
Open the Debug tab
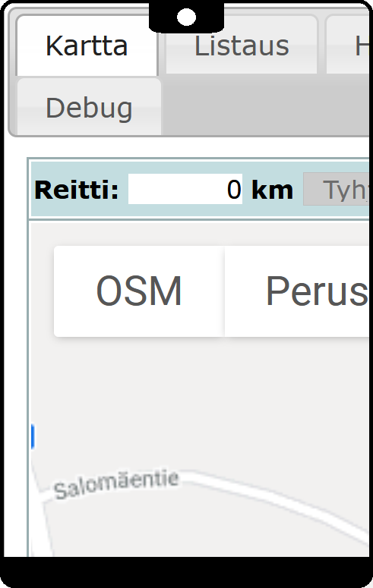pyautogui.click(x=89, y=108)
